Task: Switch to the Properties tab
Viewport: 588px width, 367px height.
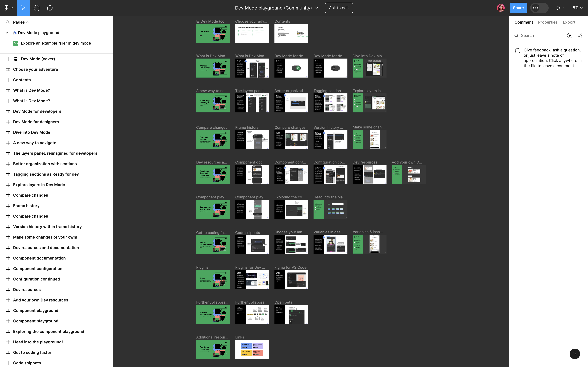Action: pos(548,22)
